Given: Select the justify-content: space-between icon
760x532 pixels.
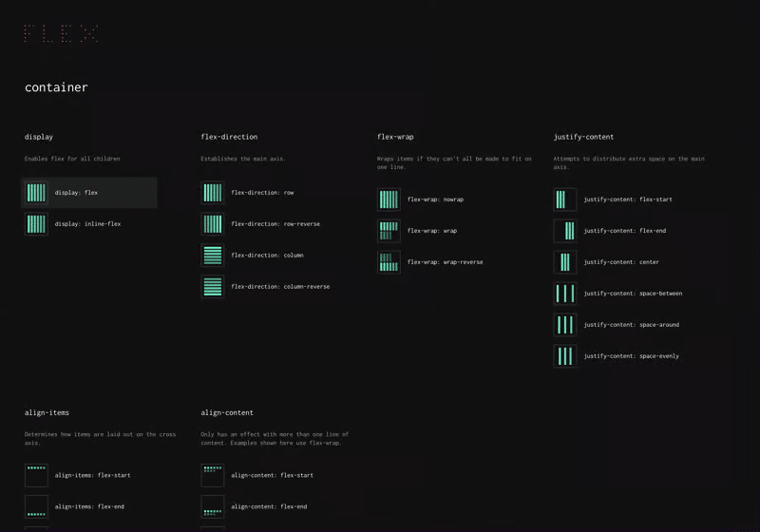Looking at the screenshot, I should (x=565, y=294).
